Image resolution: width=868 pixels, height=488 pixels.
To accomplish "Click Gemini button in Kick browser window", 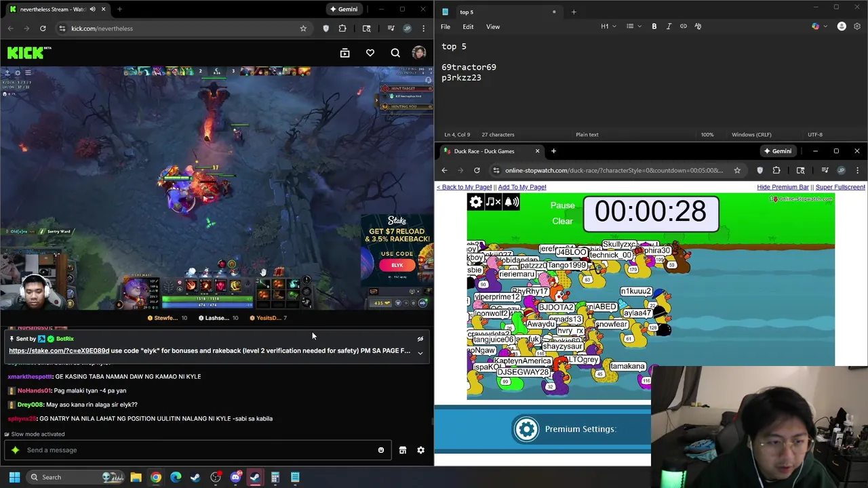I will point(343,9).
